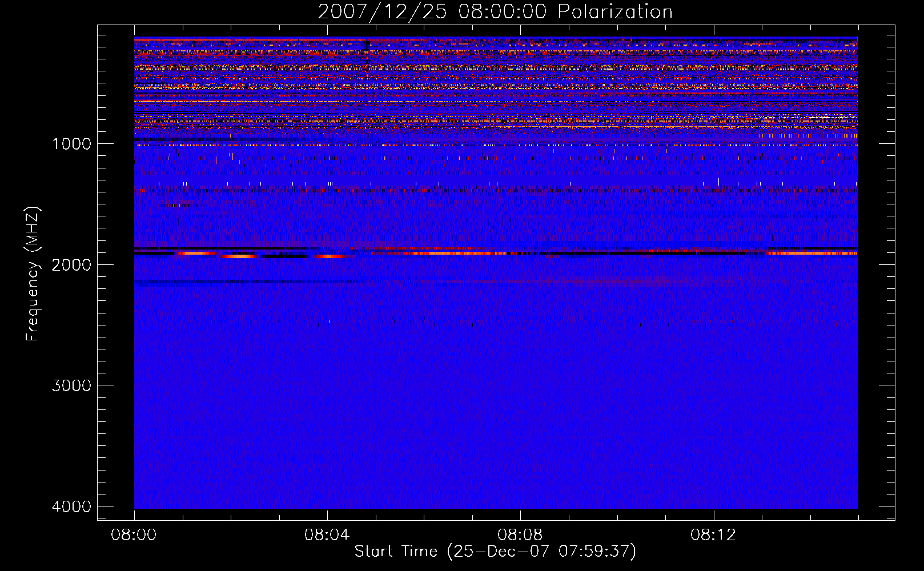Screen dimensions: 924x571
Task: Click the 1000 frequency tick label
Action: pyautogui.click(x=71, y=144)
